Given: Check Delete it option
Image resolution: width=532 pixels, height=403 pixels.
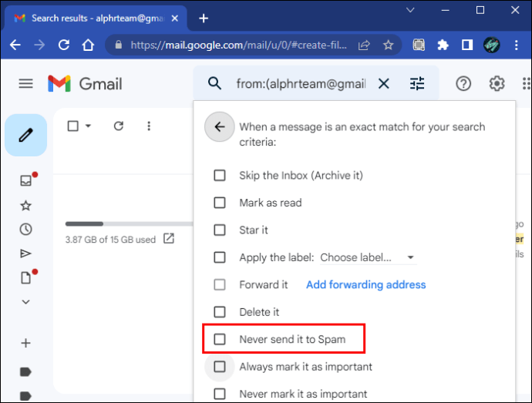Looking at the screenshot, I should (x=220, y=312).
